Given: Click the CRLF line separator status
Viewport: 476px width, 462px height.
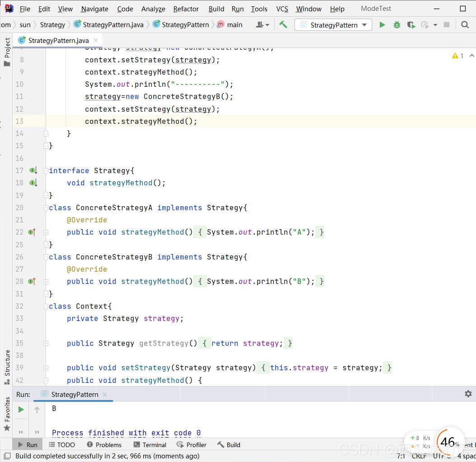Looking at the screenshot, I should [x=419, y=456].
